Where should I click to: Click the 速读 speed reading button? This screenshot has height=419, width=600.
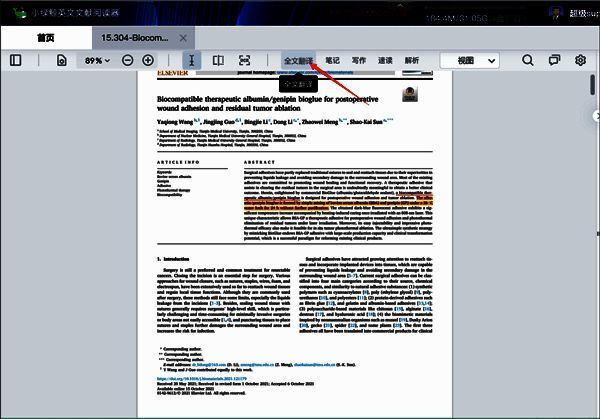(x=385, y=61)
